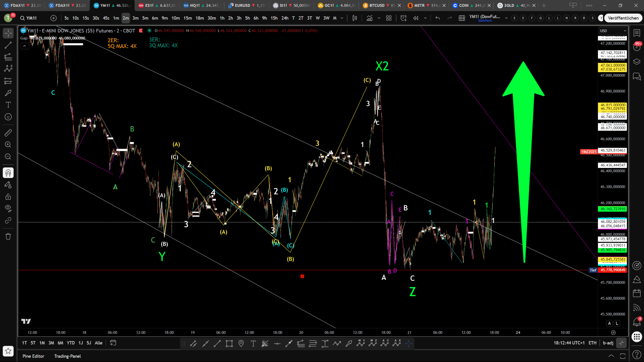
Task: Start bar replay mode
Action: pyautogui.click(x=416, y=18)
